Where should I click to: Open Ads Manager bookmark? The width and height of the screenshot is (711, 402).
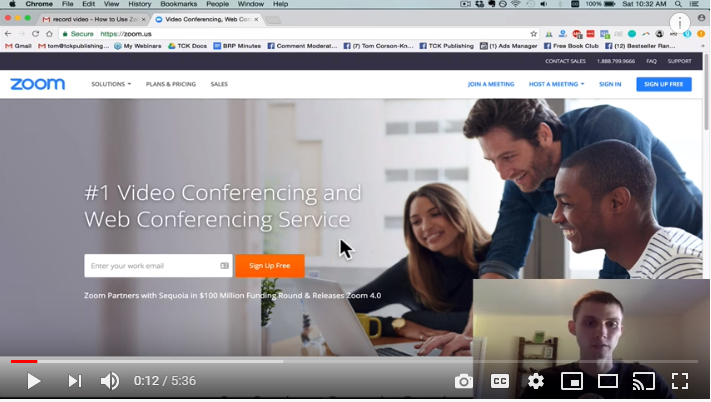point(508,46)
